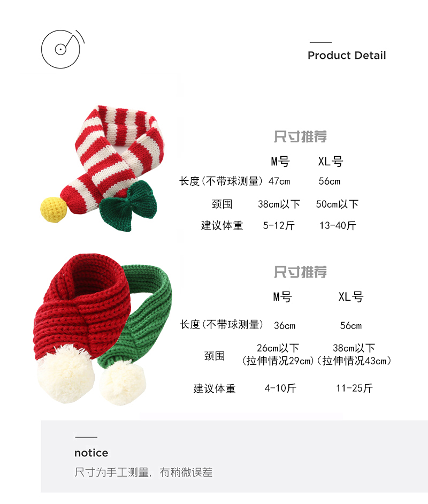
Task: Click the white pom-pom on green scarf
Action: click(x=123, y=382)
